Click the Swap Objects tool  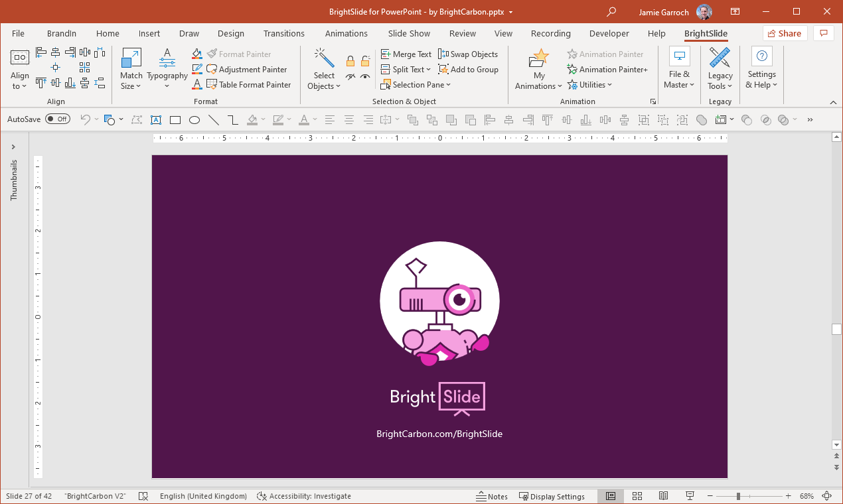469,54
